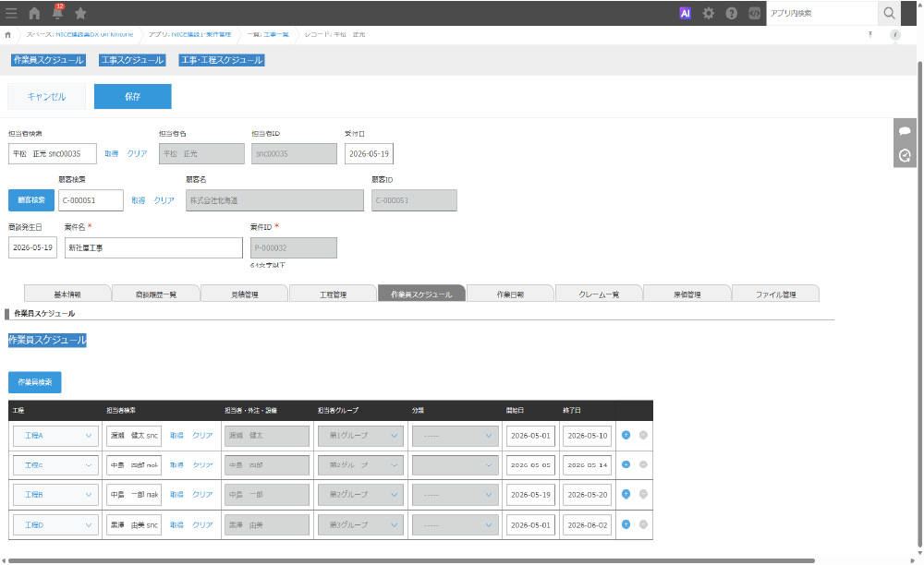Open the settings gear icon
Image resolution: width=924 pixels, height=565 pixels.
click(709, 13)
